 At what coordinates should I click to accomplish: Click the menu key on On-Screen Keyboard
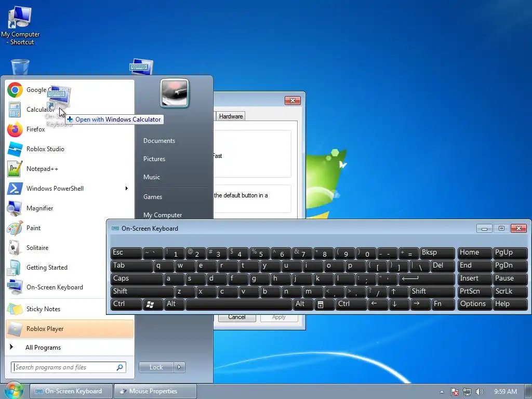(x=324, y=304)
